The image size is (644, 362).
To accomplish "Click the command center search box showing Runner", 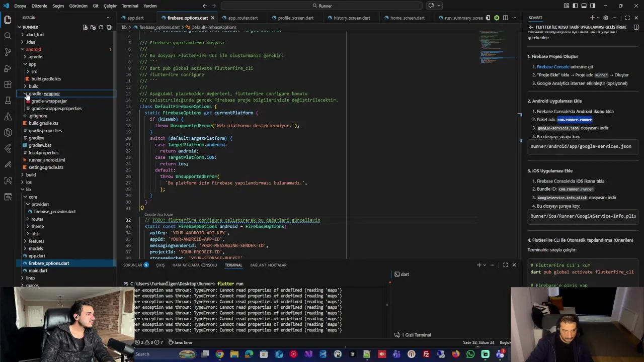I will 321,6.
